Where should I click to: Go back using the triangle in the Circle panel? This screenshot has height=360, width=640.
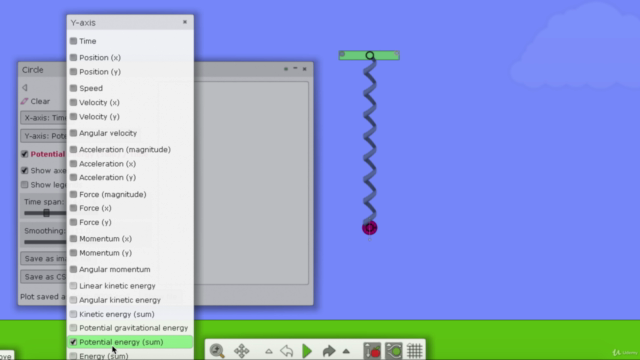pos(24,87)
